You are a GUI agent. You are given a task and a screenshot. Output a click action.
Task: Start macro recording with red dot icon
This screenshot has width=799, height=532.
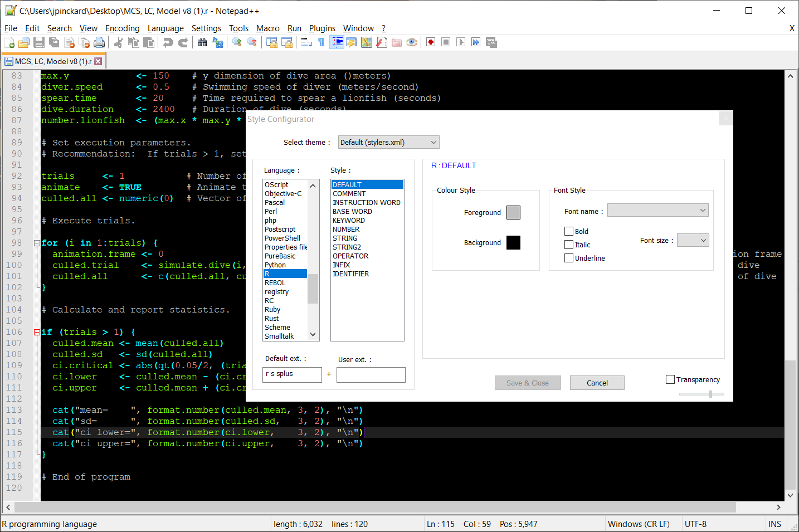click(431, 42)
